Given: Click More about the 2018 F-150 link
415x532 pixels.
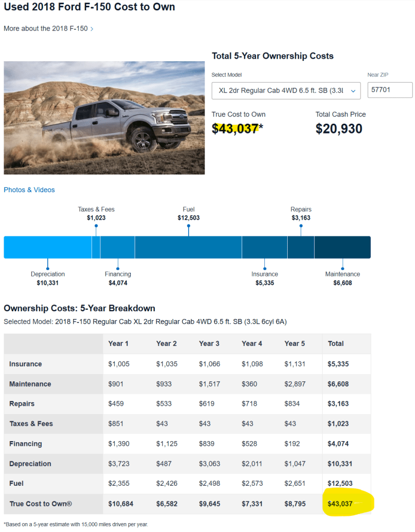Looking at the screenshot, I should [46, 29].
